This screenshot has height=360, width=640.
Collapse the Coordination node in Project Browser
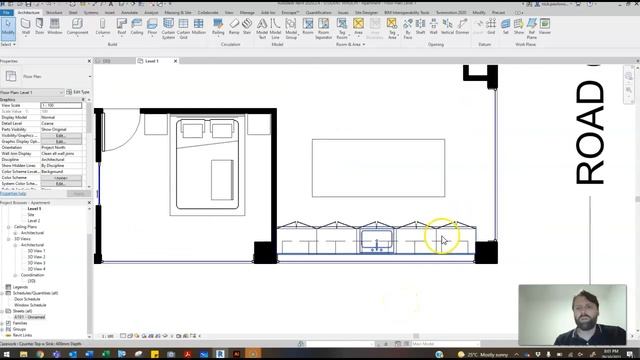tap(16, 275)
